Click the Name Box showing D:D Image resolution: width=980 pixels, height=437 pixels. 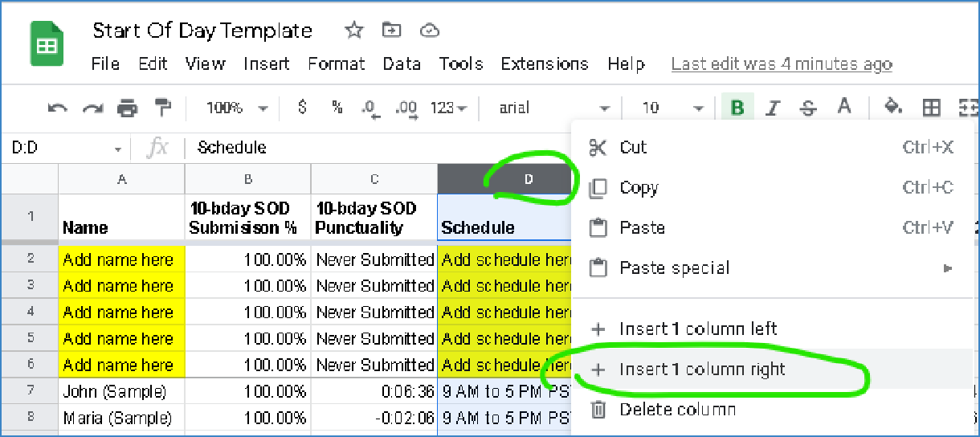coord(64,148)
